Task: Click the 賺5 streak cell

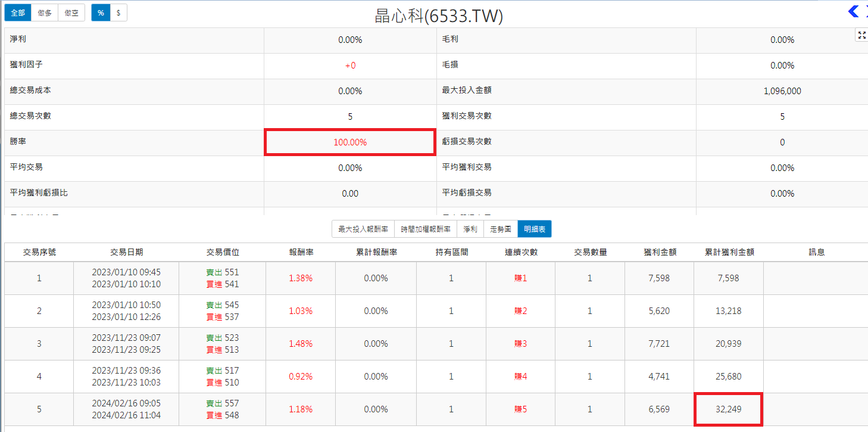Action: (521, 409)
